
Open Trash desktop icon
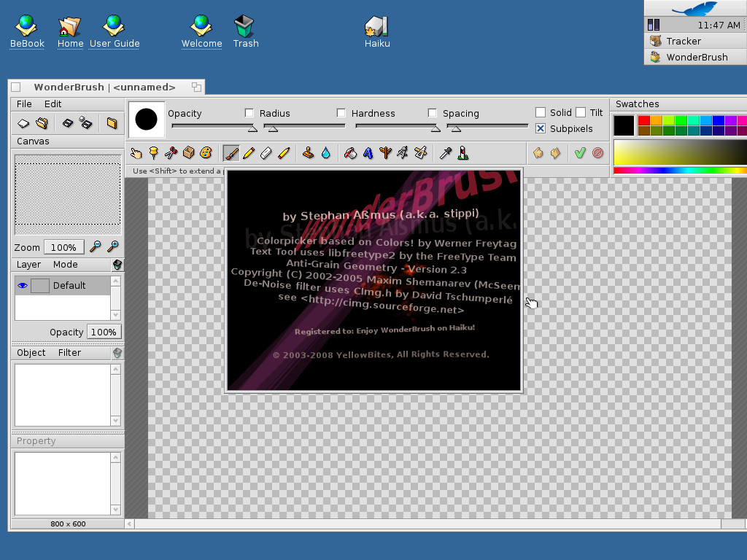pyautogui.click(x=245, y=31)
